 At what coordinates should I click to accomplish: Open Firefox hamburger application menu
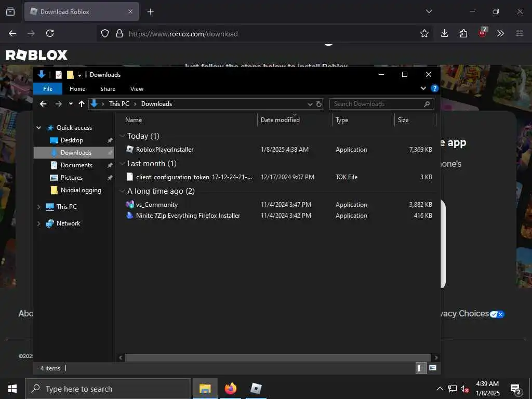tap(520, 33)
